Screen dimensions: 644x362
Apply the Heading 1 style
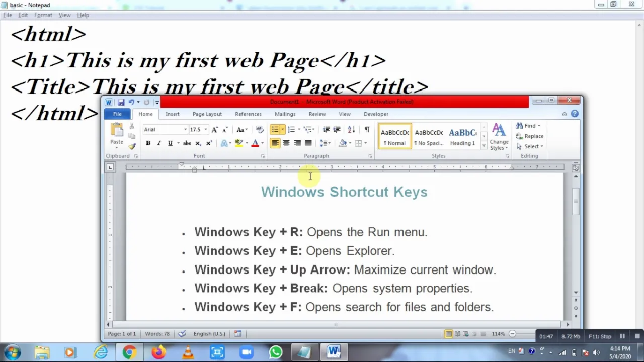[462, 137]
